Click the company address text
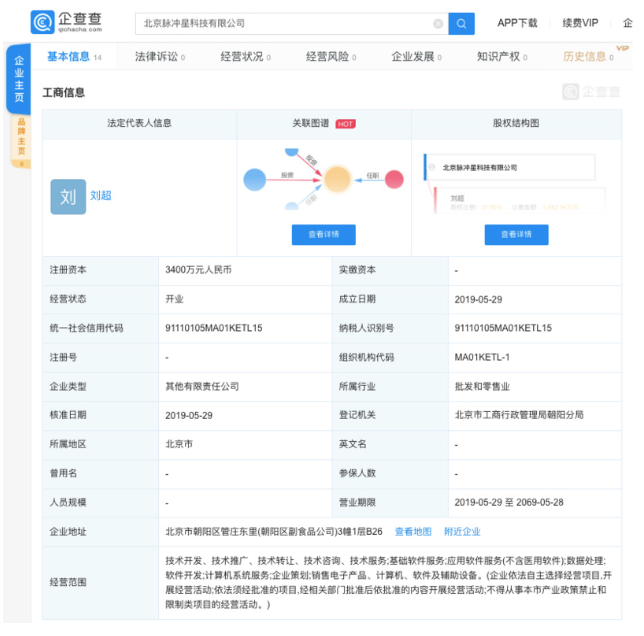The height and width of the screenshot is (636, 644). (x=274, y=532)
